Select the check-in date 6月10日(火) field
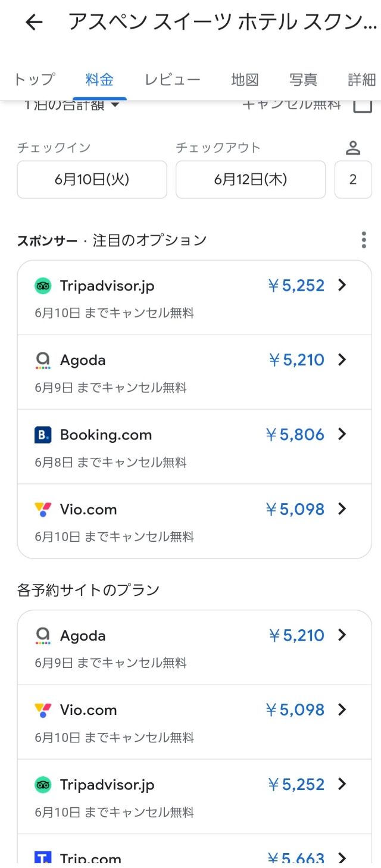The height and width of the screenshot is (868, 381). [92, 179]
